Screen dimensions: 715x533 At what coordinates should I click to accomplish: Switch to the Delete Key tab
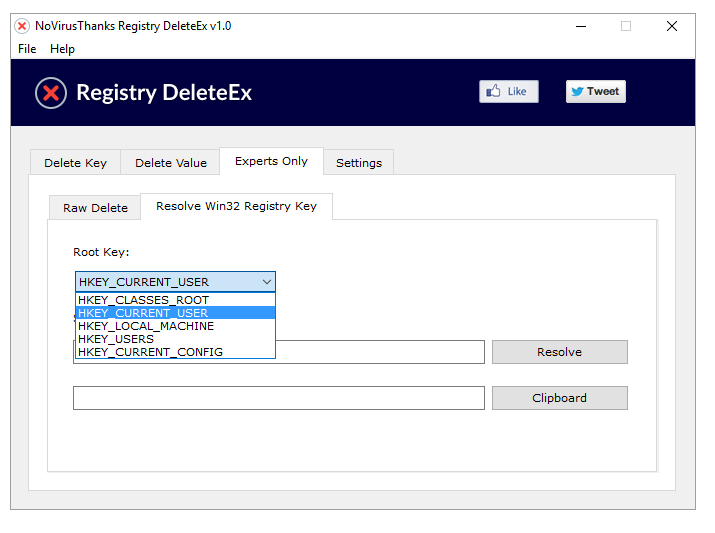click(75, 163)
